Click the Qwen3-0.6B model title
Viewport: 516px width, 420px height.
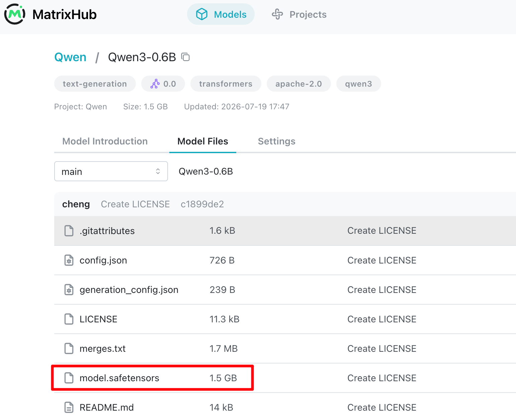[x=142, y=57]
